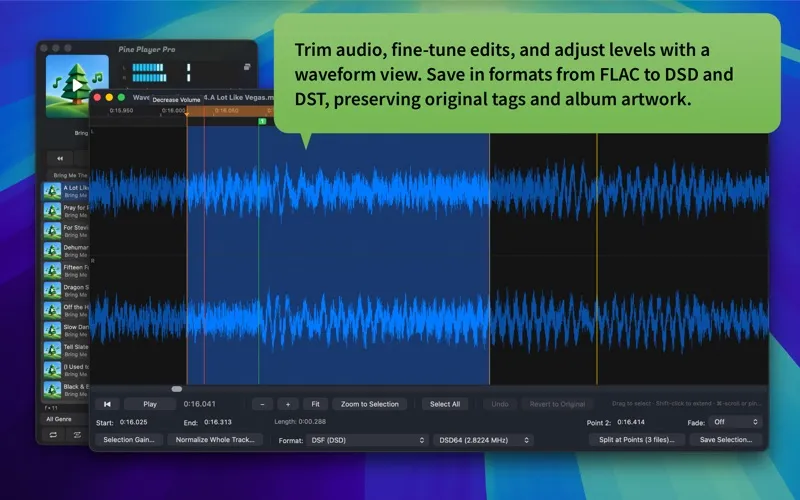Click Zoom to Selection
This screenshot has width=800, height=500.
click(x=370, y=404)
